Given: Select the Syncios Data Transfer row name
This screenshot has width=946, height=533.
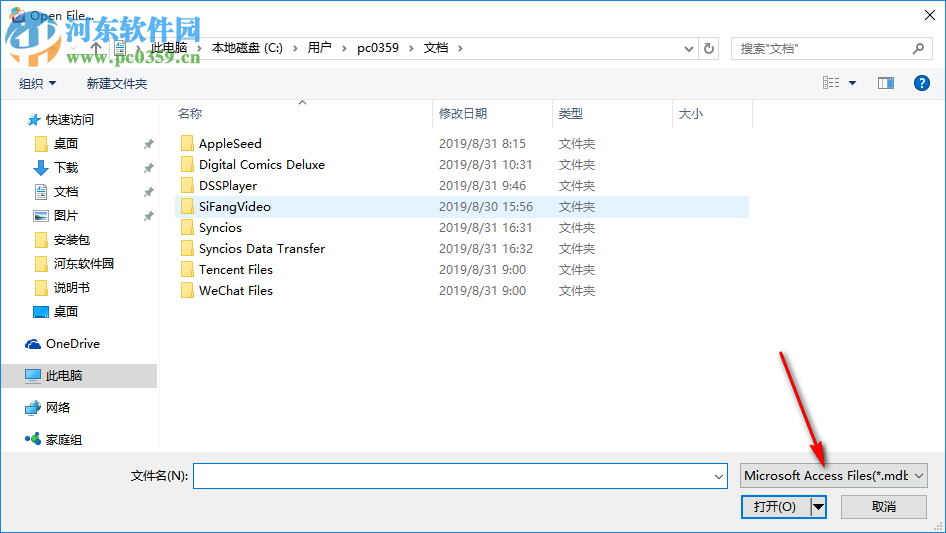Looking at the screenshot, I should pos(262,249).
